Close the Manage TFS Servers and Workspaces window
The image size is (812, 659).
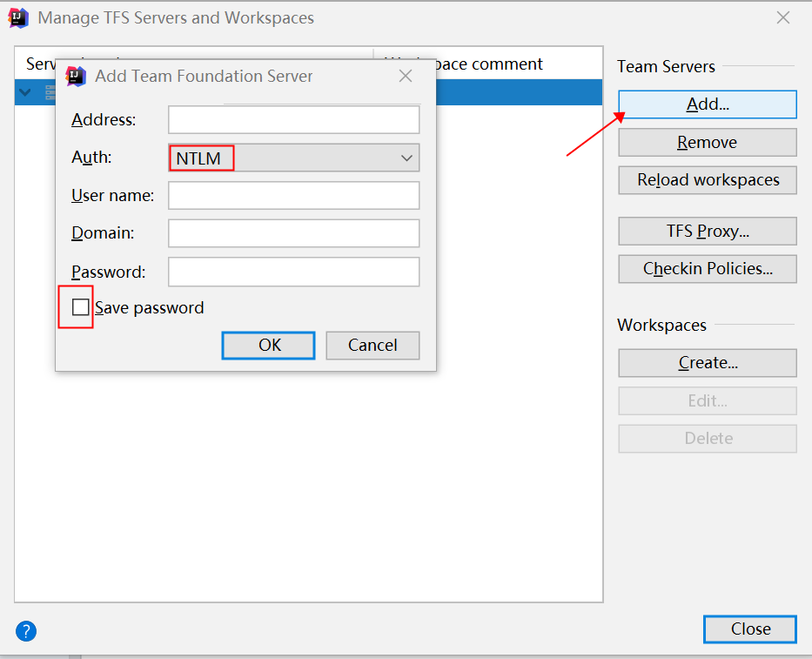[783, 17]
